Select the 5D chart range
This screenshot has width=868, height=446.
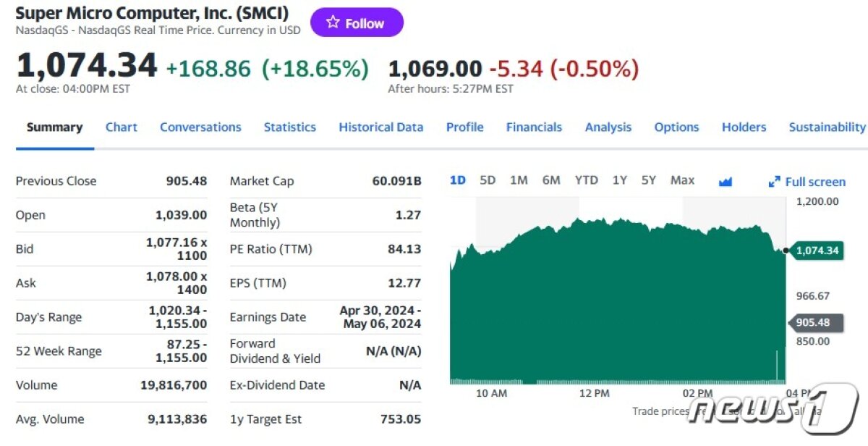pyautogui.click(x=488, y=180)
